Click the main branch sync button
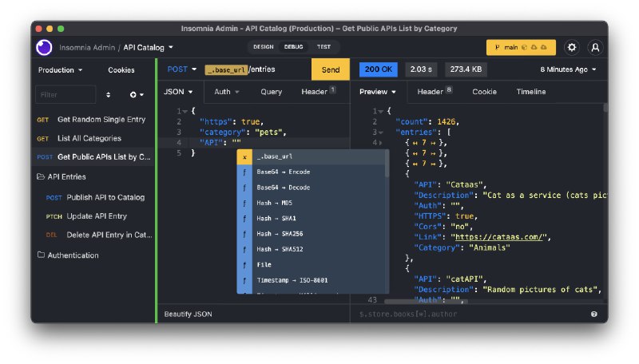 point(521,48)
